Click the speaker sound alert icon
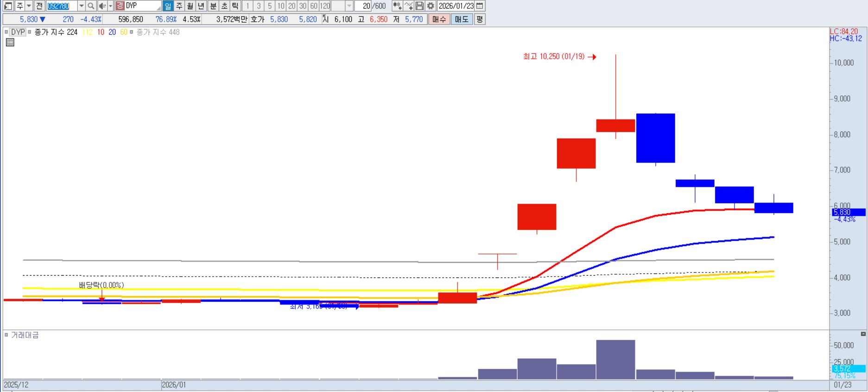Image resolution: width=868 pixels, height=392 pixels. [x=102, y=6]
